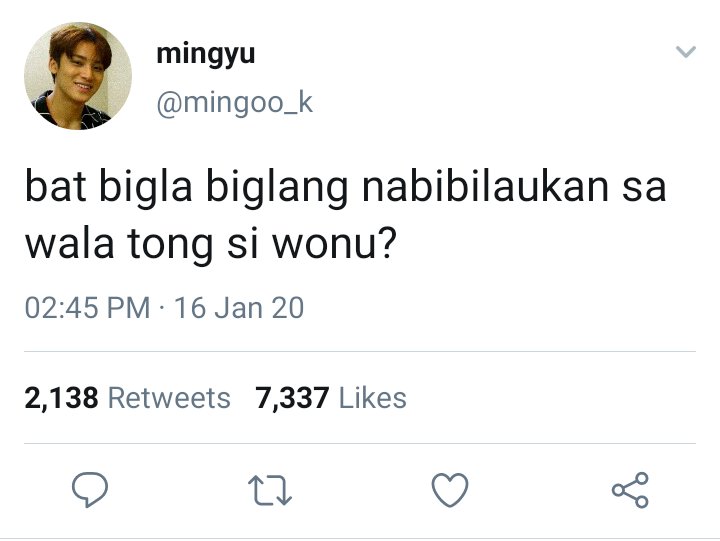Screen dimensions: 720x541
Task: Share the tweet via the share icon
Action: pyautogui.click(x=630, y=490)
